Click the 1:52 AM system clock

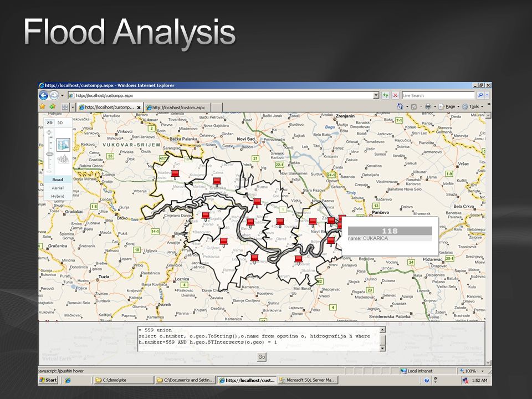point(479,380)
